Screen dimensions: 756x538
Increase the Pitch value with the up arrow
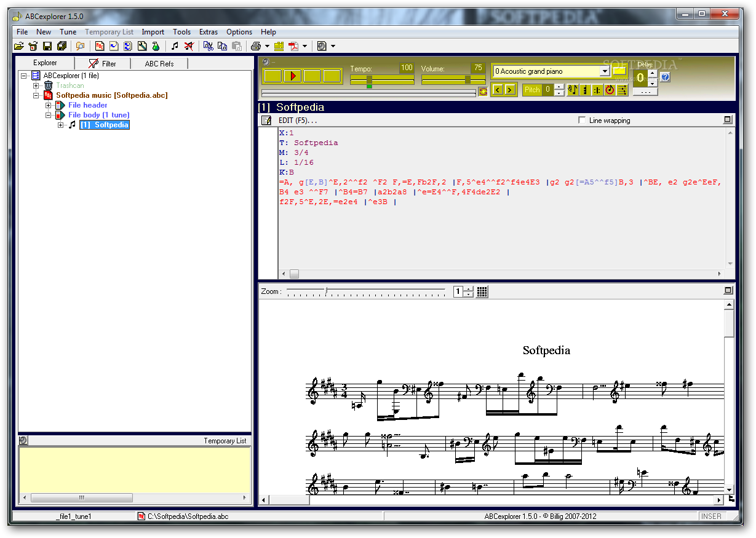[x=559, y=87]
